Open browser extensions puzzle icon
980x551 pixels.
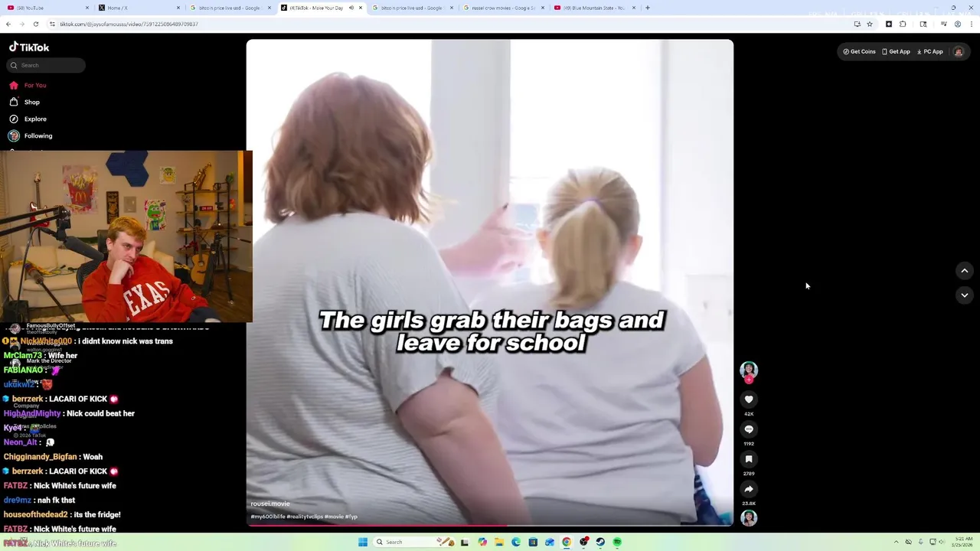tap(903, 24)
